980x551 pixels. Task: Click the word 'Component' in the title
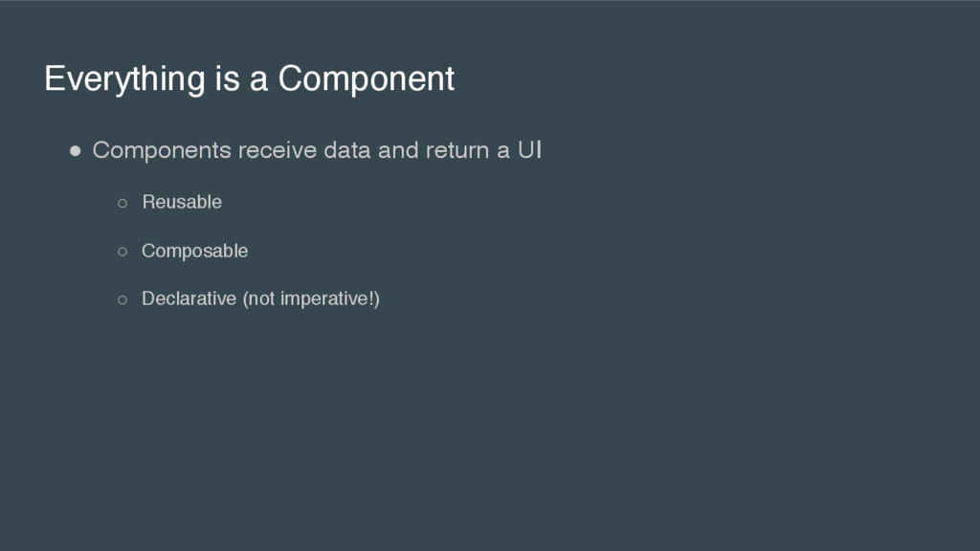(367, 78)
